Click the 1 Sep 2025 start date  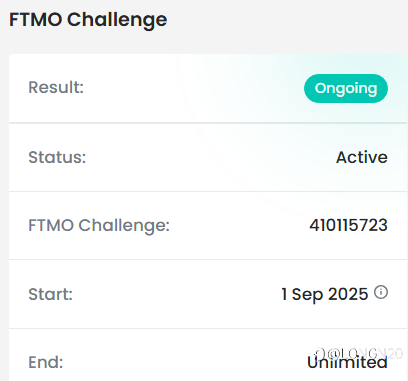(x=325, y=294)
